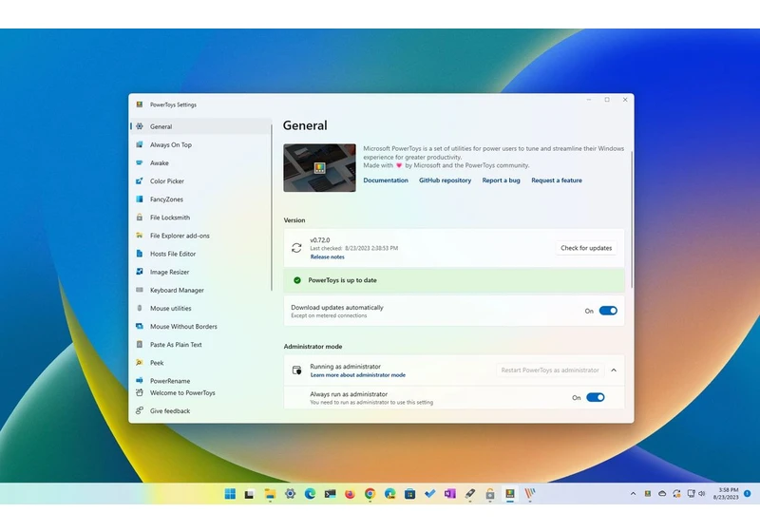Screen dimensions: 760x532
Task: Open the Release notes link
Action: [327, 256]
